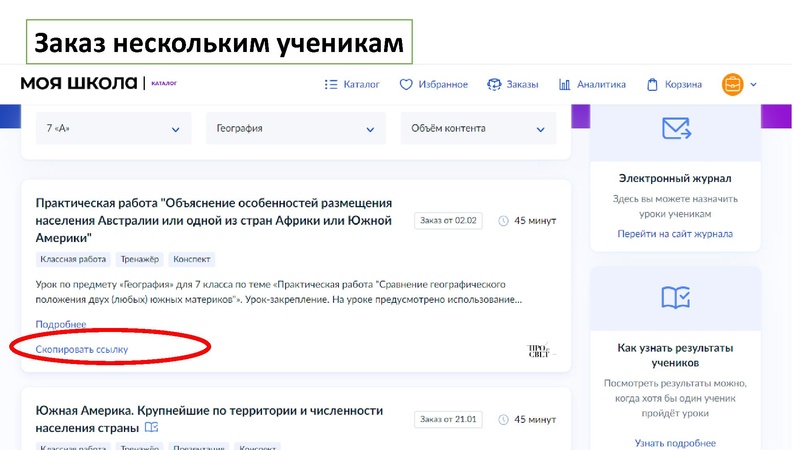Click Узнать подробнее link
The height and width of the screenshot is (450, 800).
(675, 443)
